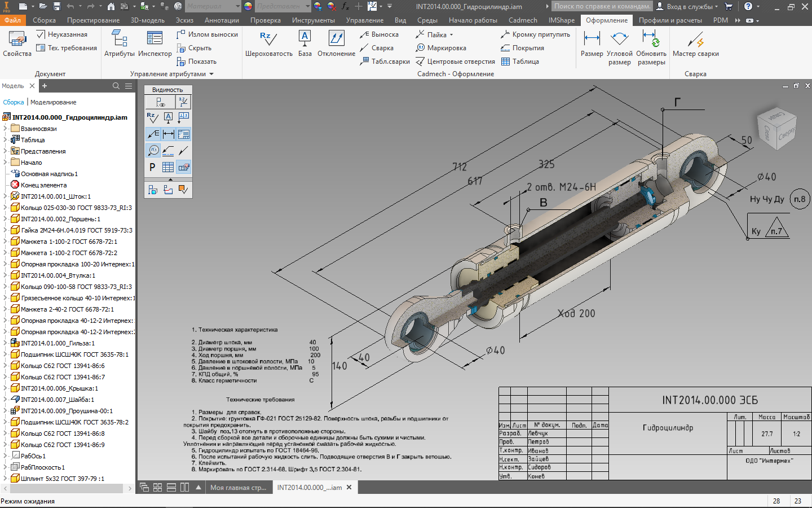The height and width of the screenshot is (508, 812).
Task: Toggle dimension visibility in Видимость panel
Action: [168, 134]
